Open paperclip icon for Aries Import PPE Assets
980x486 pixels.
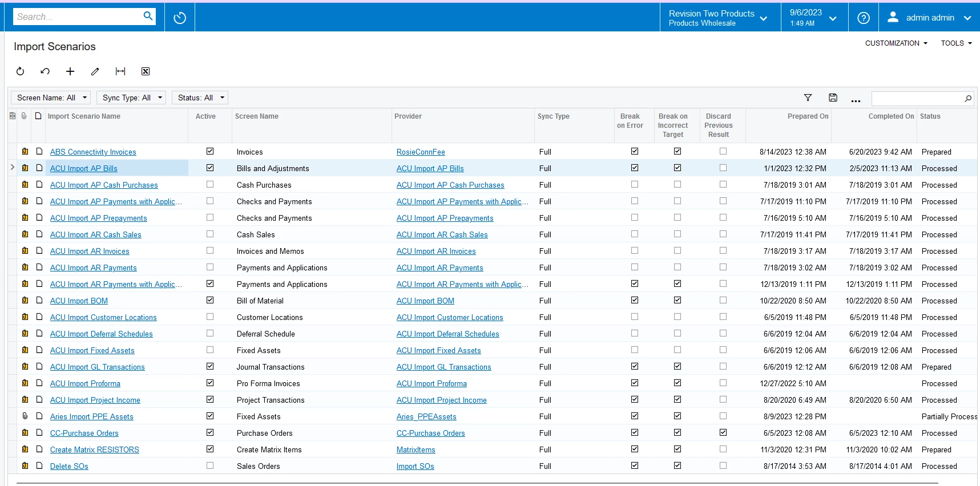[25, 416]
